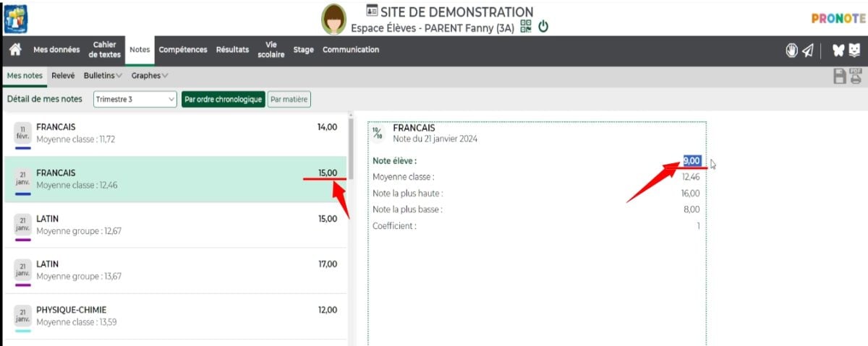Switch to the Vie scolaire tab
868x346 pixels.
[x=271, y=50]
